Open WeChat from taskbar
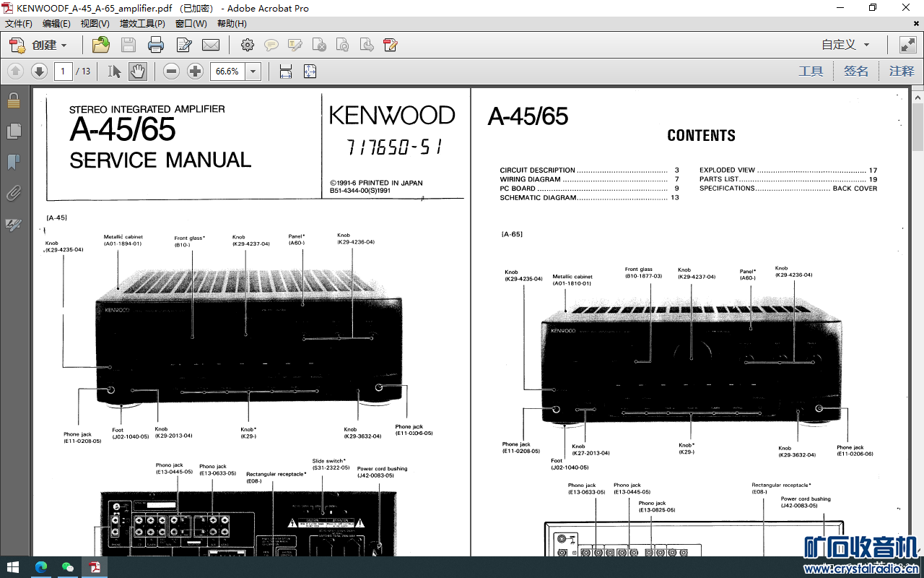The height and width of the screenshot is (578, 924). (x=68, y=567)
